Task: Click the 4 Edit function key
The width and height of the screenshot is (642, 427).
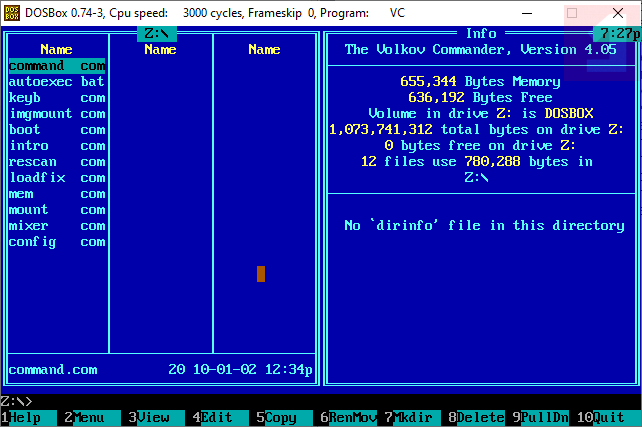Action: click(221, 418)
